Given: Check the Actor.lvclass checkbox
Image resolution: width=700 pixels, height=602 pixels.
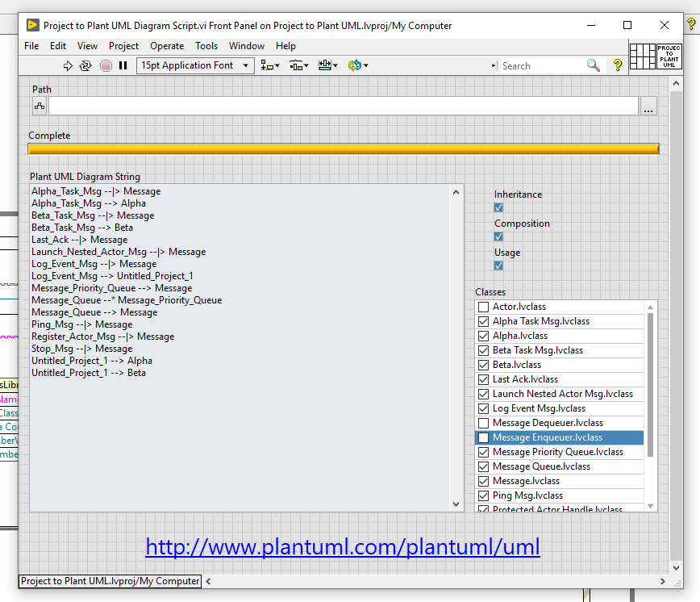Looking at the screenshot, I should (483, 307).
